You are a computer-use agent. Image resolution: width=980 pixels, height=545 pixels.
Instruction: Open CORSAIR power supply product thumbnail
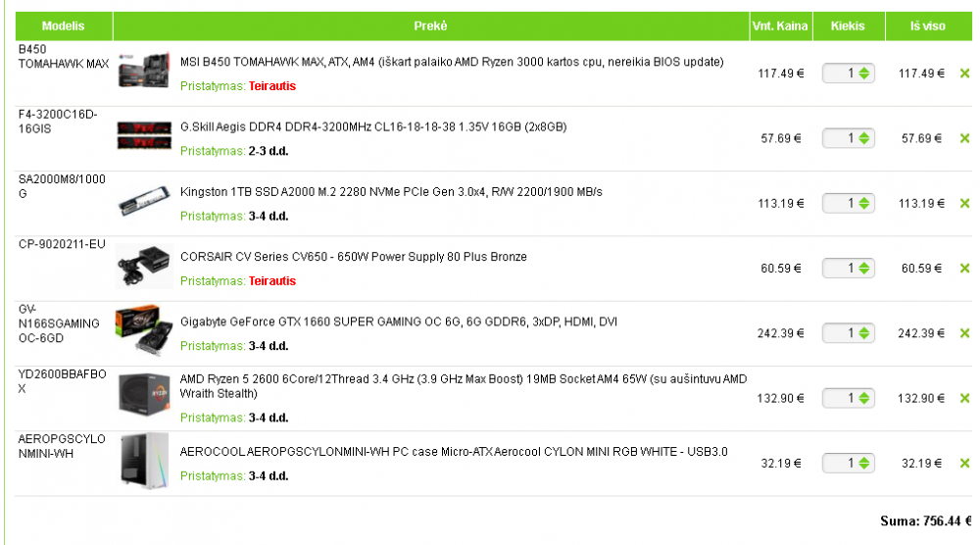click(144, 267)
